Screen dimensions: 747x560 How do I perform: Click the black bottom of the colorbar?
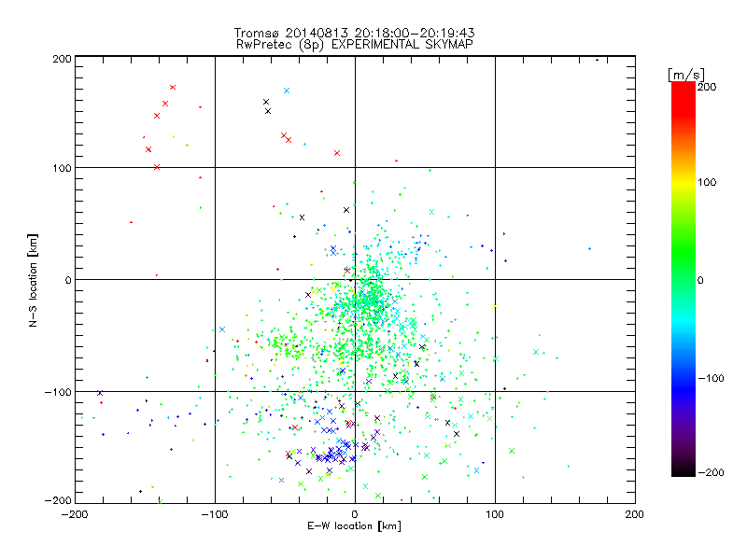[684, 471]
